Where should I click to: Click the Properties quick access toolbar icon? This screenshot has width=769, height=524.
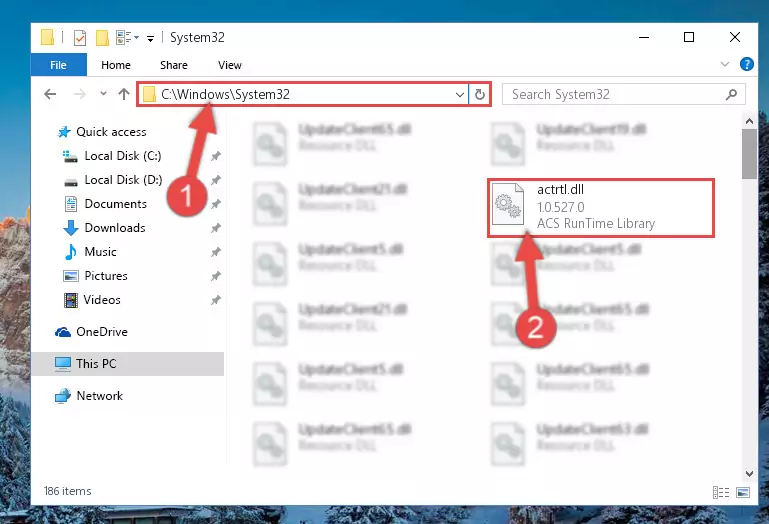point(79,37)
